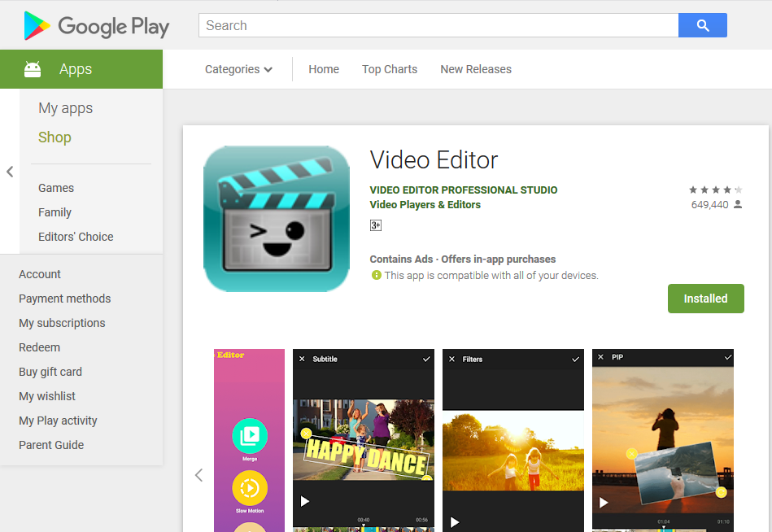Viewport: 772px width, 532px height.
Task: Open the Video Editor clapperboard app icon
Action: coord(277,219)
